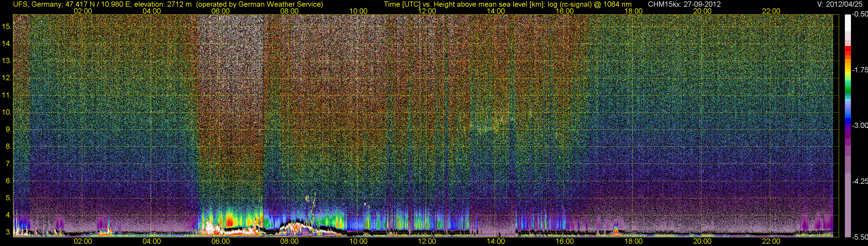868x246 pixels.
Task: Click the "-0.50" color scale value
Action: pos(860,14)
